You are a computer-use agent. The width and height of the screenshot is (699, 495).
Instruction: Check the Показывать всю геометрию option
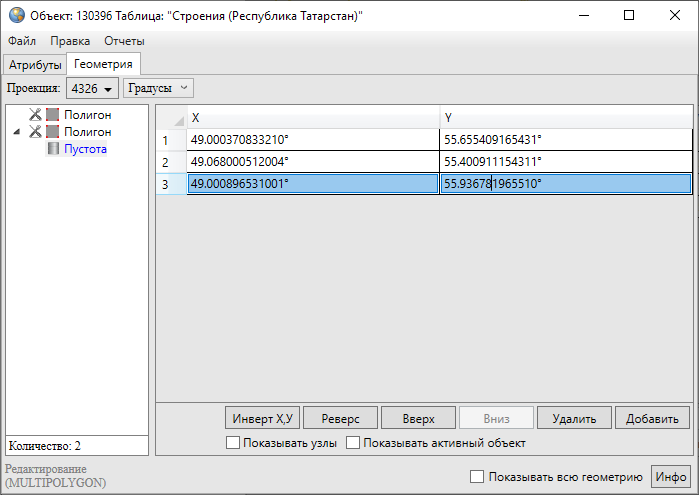[x=477, y=477]
